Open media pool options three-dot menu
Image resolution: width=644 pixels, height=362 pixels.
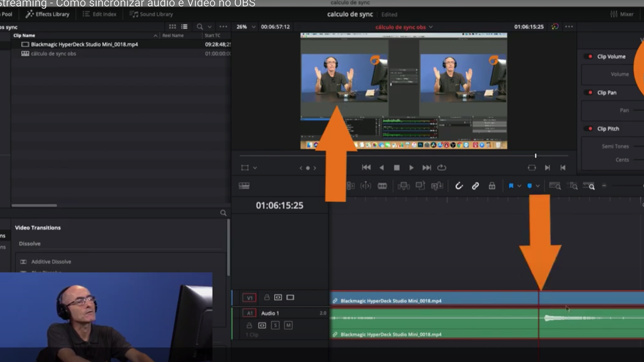(x=223, y=26)
